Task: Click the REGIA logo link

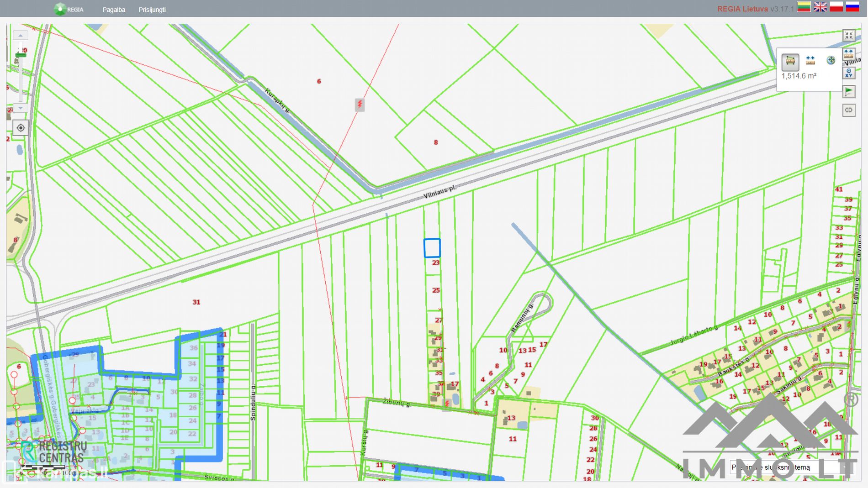Action: click(x=69, y=9)
